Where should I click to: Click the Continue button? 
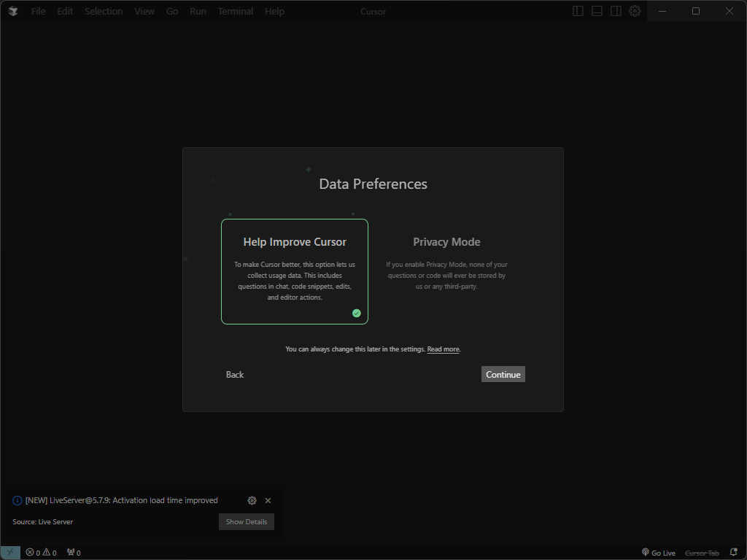(503, 374)
